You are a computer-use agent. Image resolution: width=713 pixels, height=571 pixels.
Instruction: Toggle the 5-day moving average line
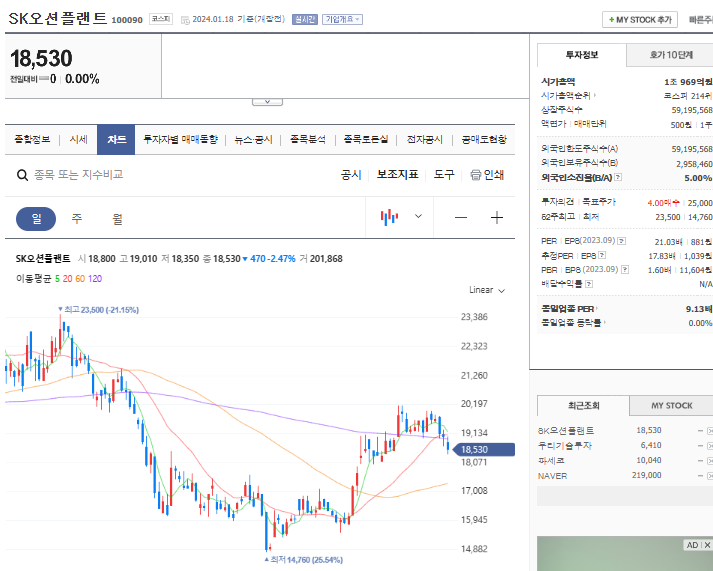(57, 279)
